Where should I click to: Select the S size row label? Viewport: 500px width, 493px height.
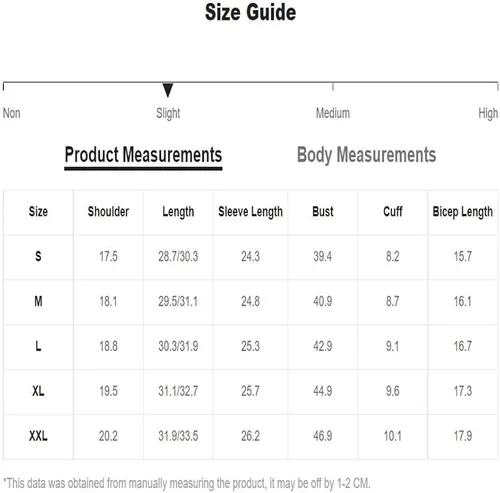[38, 256]
